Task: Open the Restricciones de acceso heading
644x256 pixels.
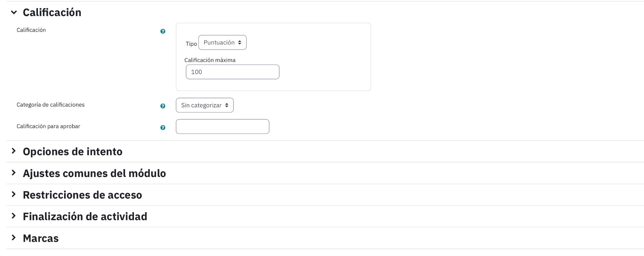Action: pos(82,195)
